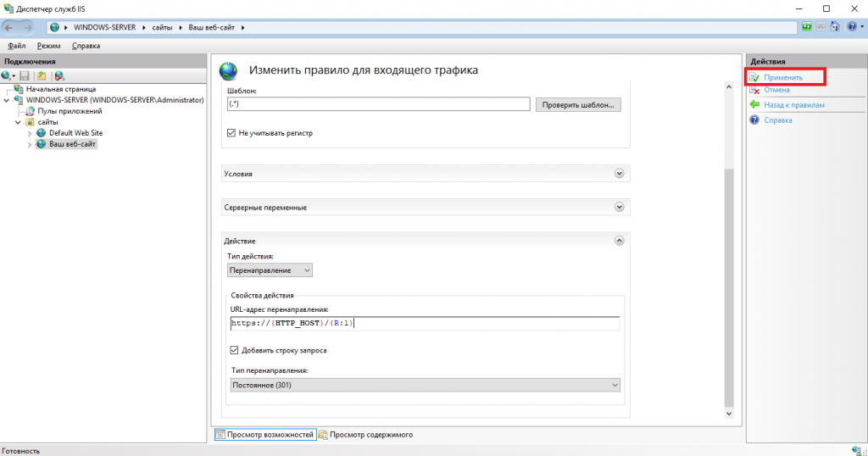This screenshot has width=868, height=456.
Task: Click WINDOWS-SERVER in the address breadcrumb
Action: click(x=104, y=27)
